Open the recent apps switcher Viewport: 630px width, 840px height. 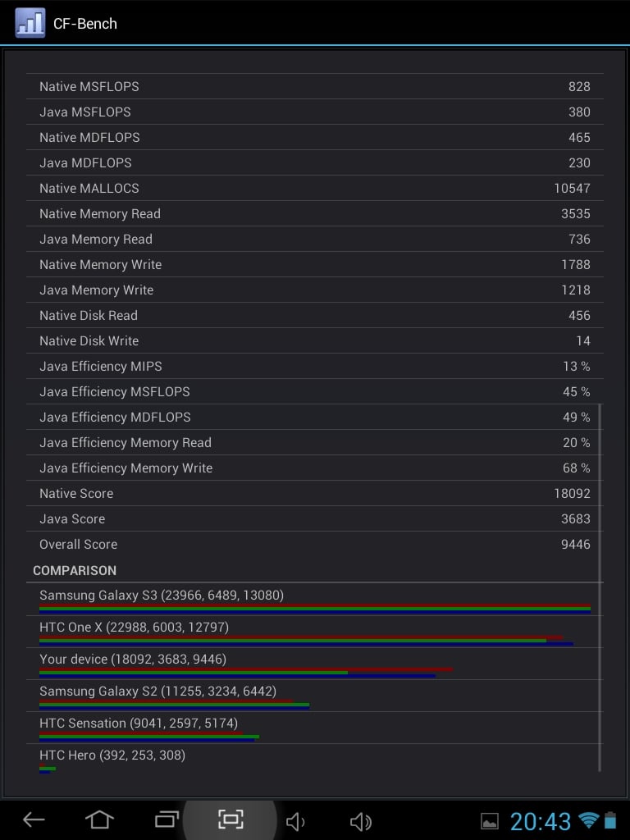click(x=167, y=819)
